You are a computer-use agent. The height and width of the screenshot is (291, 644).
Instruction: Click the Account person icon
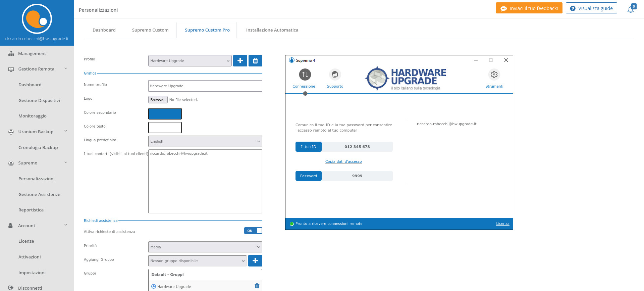(10, 226)
